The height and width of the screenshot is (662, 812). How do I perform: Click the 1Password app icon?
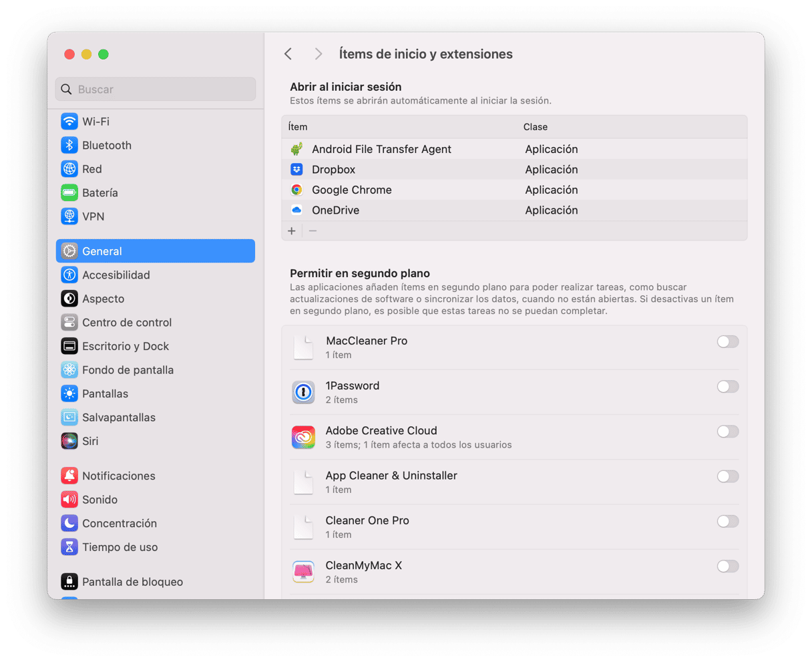pyautogui.click(x=303, y=392)
